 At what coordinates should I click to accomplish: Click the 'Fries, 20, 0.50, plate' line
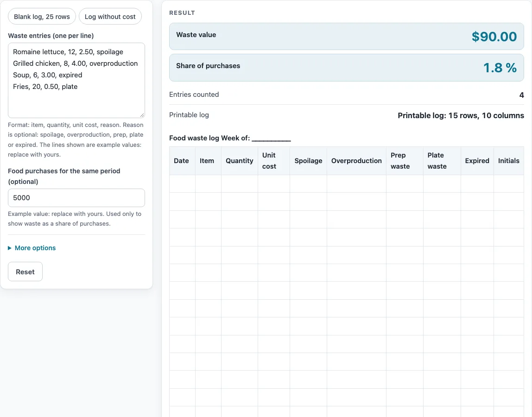pos(45,87)
